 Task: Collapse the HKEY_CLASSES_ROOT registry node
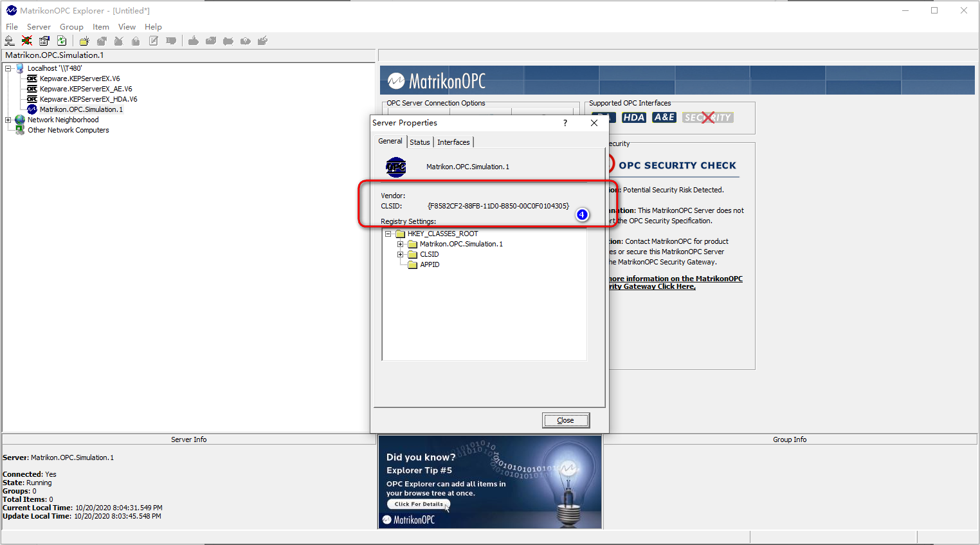pyautogui.click(x=388, y=234)
